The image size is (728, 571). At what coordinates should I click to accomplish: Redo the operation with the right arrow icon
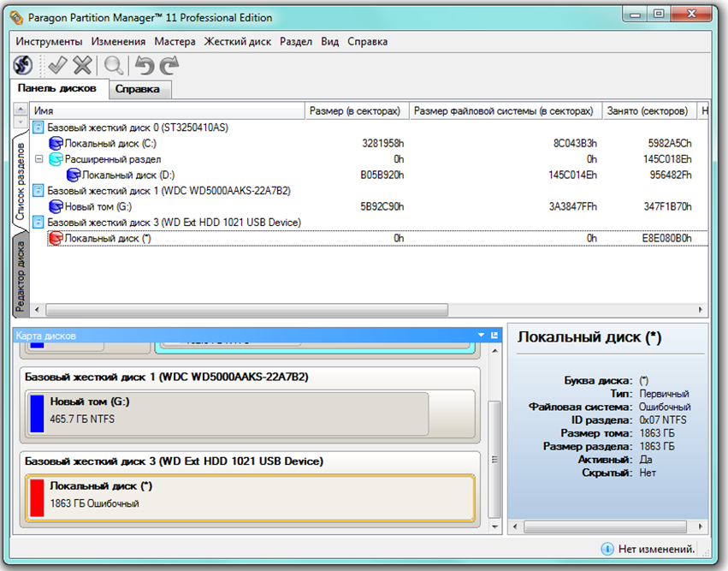[x=169, y=66]
